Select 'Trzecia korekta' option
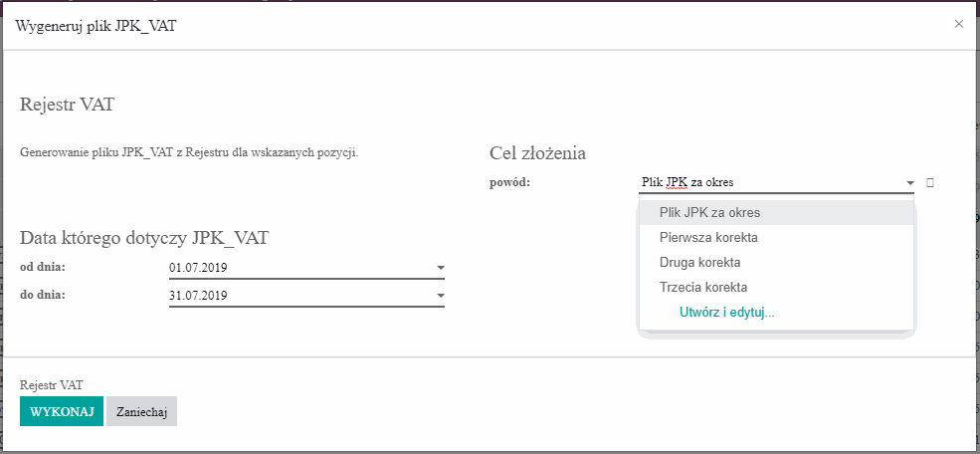The image size is (980, 454). pyautogui.click(x=702, y=288)
